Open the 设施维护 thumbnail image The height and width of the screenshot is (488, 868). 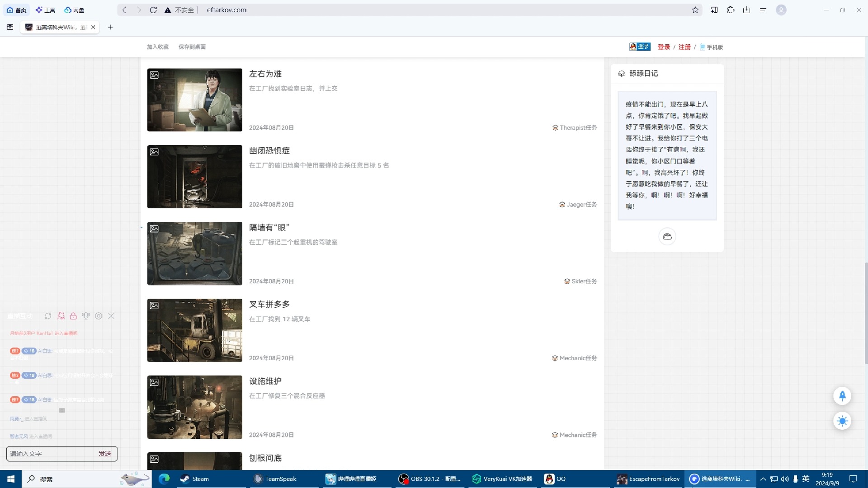tap(195, 407)
